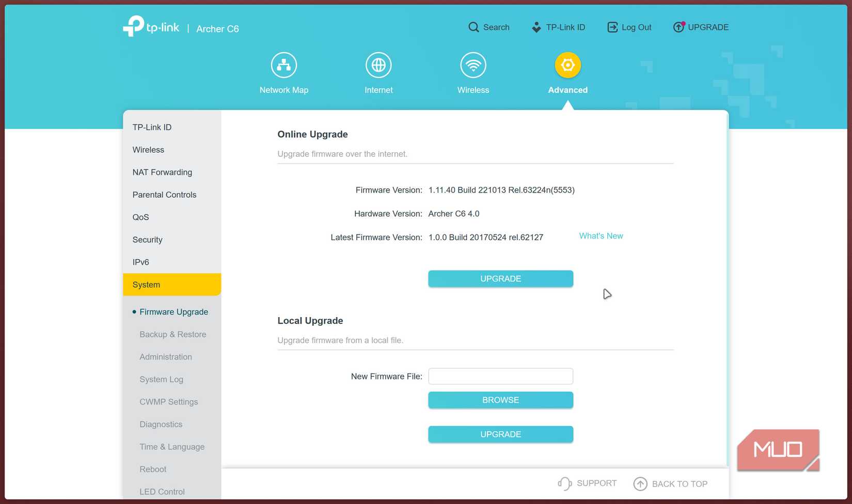This screenshot has height=504, width=852.
Task: Click the New Firmware File input field
Action: tap(500, 376)
